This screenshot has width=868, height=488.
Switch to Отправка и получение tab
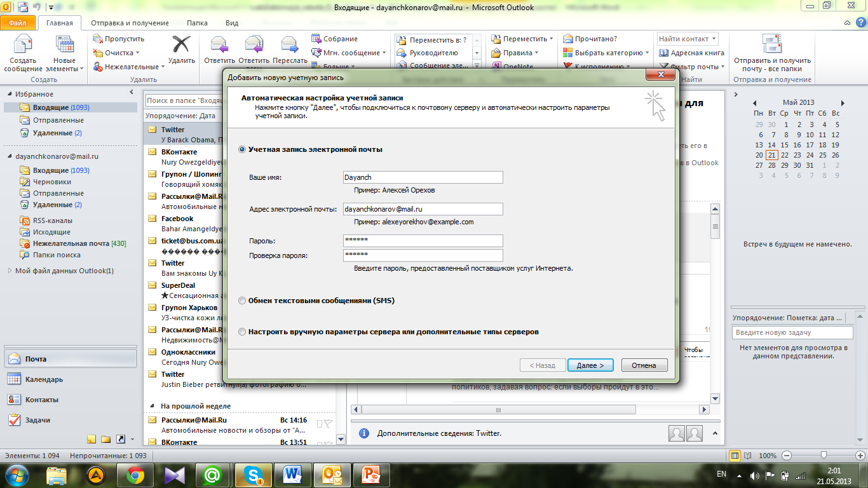[x=130, y=23]
